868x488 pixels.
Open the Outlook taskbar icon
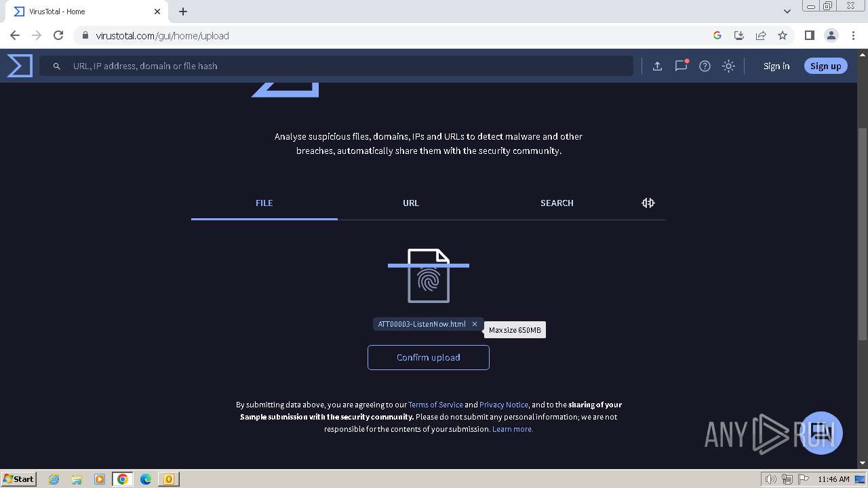(169, 479)
